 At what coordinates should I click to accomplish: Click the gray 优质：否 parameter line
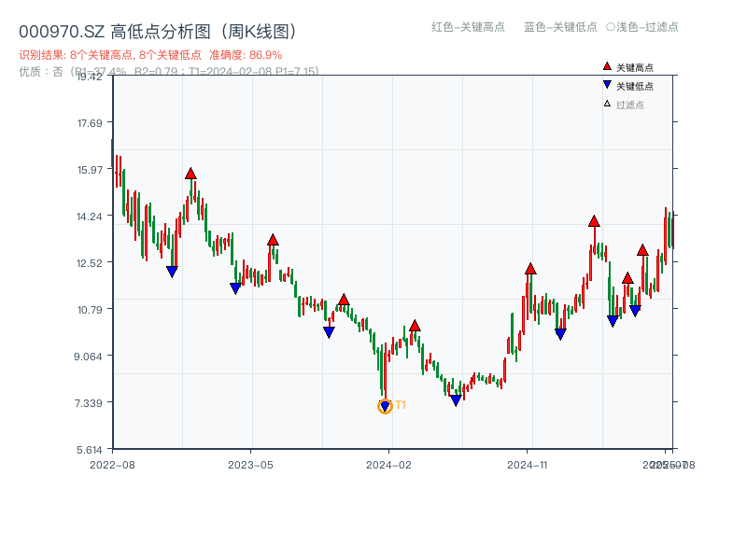click(169, 72)
